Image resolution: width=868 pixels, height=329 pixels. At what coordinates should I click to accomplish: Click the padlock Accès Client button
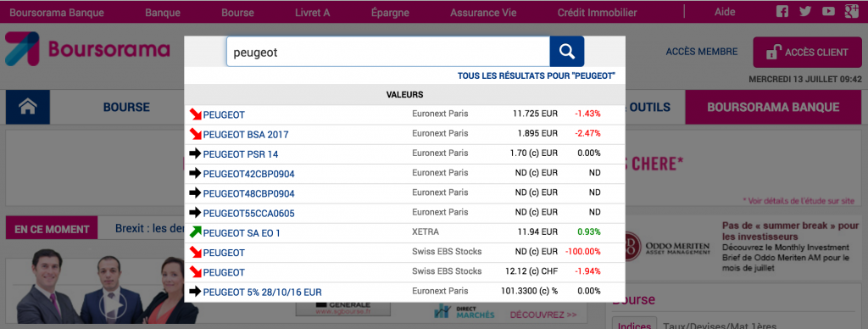coord(808,52)
